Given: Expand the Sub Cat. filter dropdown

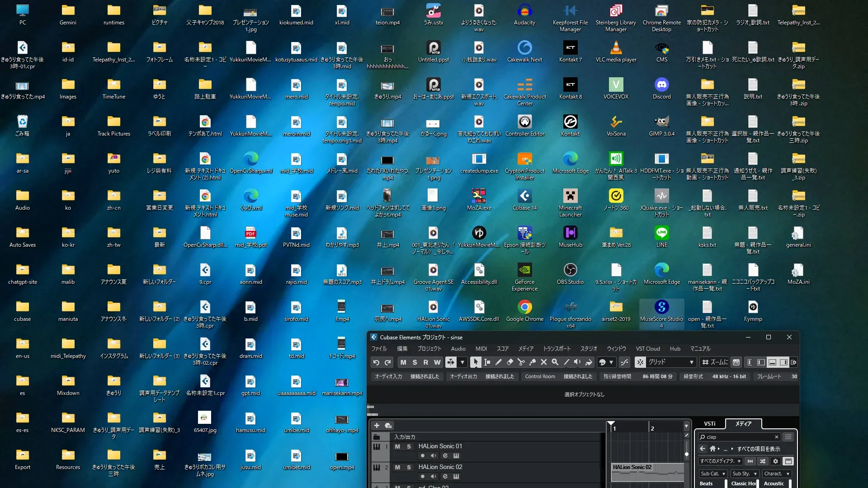Looking at the screenshot, I should 712,474.
